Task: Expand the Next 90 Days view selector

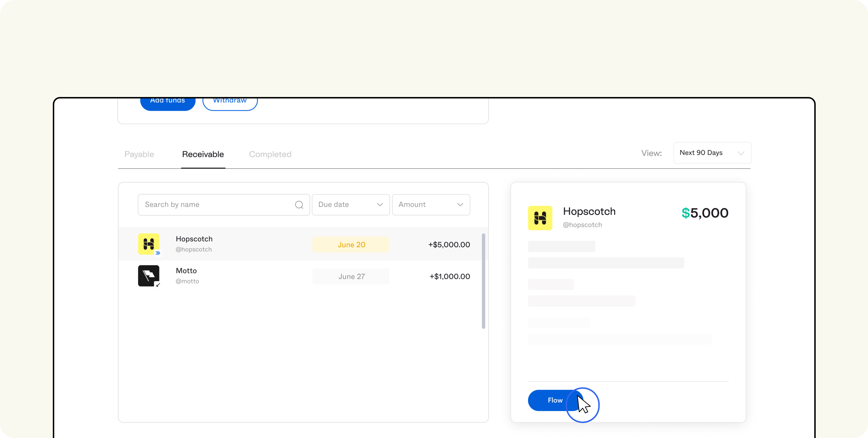Action: tap(712, 153)
